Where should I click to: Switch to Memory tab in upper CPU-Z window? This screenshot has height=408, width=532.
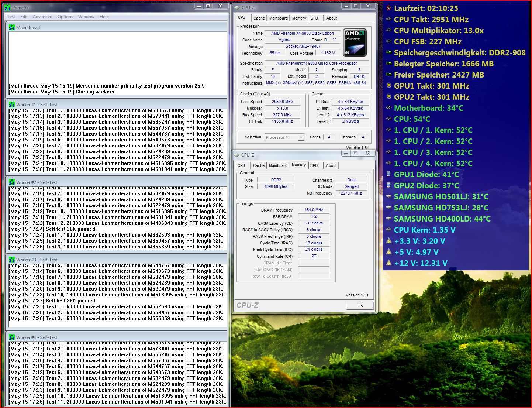pyautogui.click(x=299, y=18)
